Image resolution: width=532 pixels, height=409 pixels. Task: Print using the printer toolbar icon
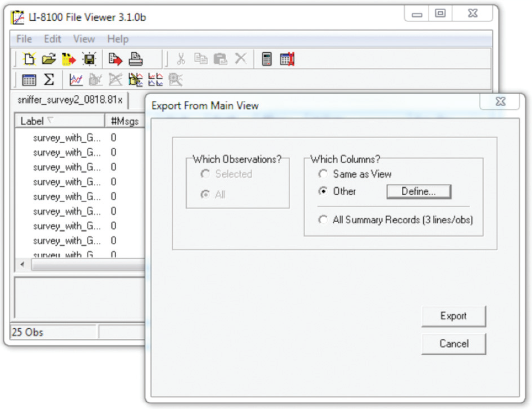[x=136, y=59]
